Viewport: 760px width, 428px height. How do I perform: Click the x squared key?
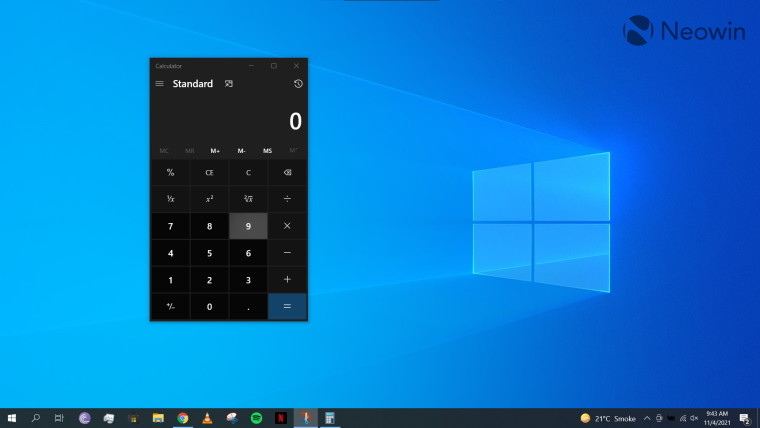[209, 199]
